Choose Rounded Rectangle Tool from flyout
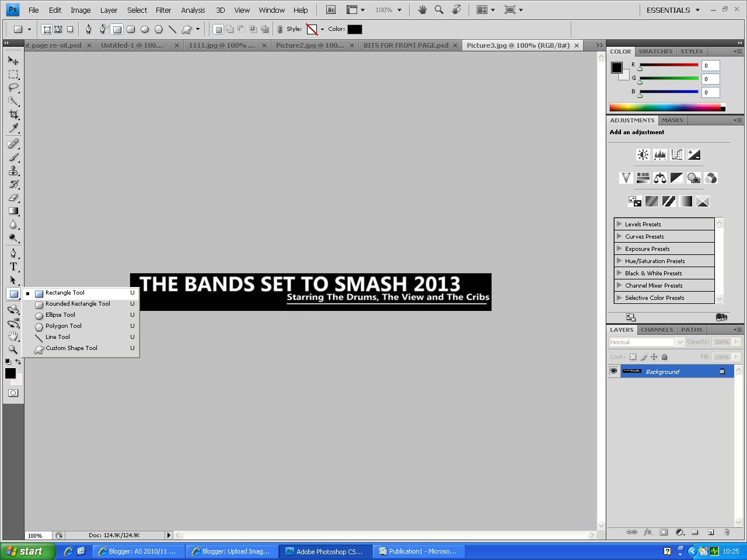 (x=81, y=304)
